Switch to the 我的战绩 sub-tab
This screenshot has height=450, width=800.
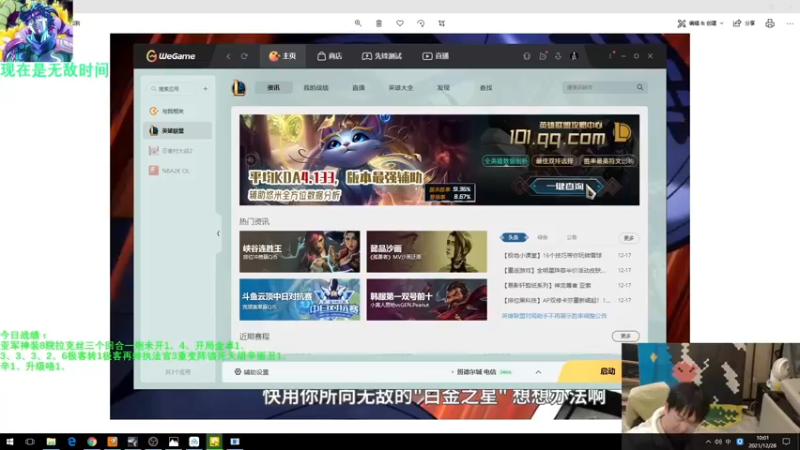pyautogui.click(x=316, y=88)
